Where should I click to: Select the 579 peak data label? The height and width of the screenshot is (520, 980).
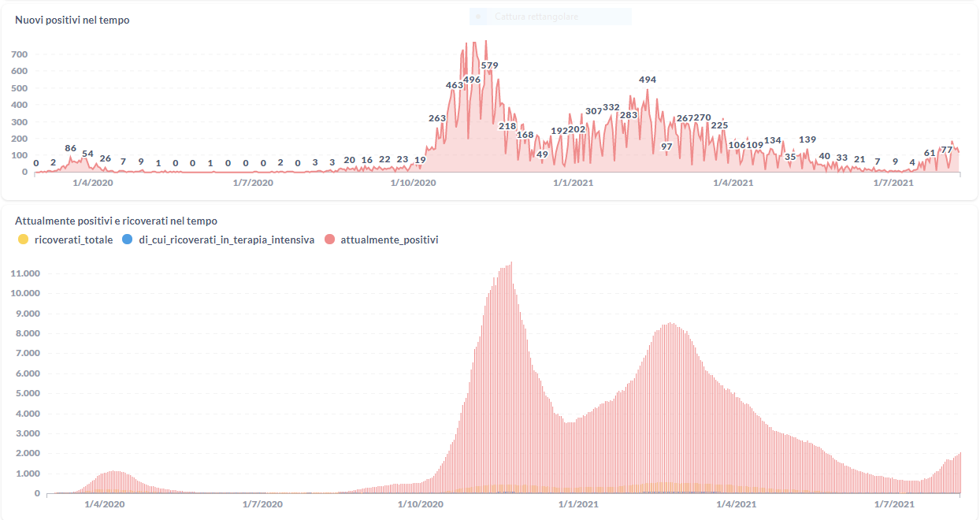pos(490,65)
